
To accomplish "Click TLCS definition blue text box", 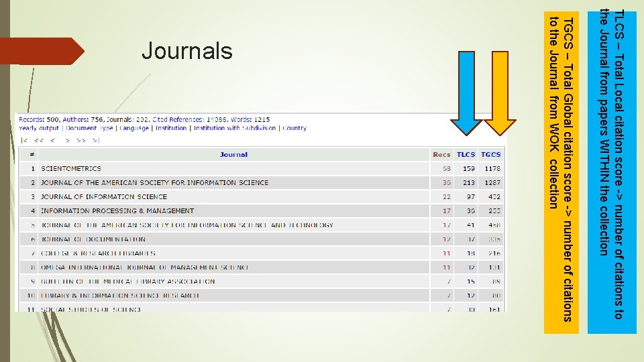I will click(612, 172).
